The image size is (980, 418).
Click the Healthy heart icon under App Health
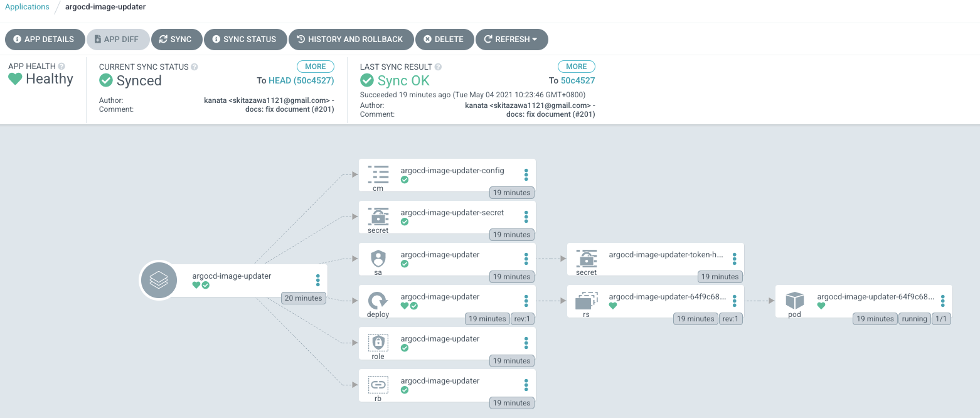point(14,79)
